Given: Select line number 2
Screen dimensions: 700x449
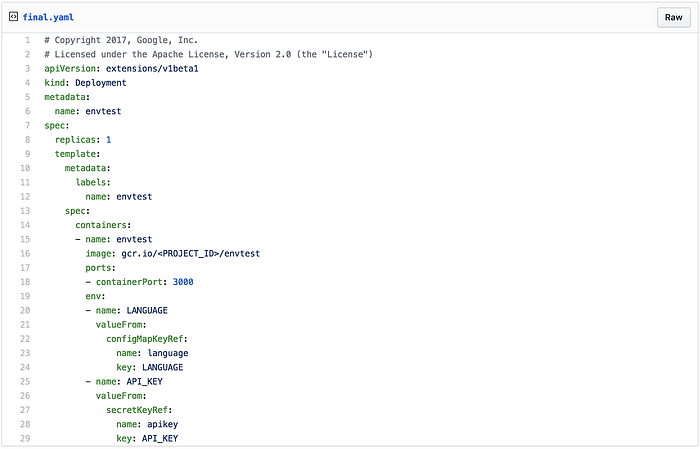Looking at the screenshot, I should pyautogui.click(x=28, y=54).
